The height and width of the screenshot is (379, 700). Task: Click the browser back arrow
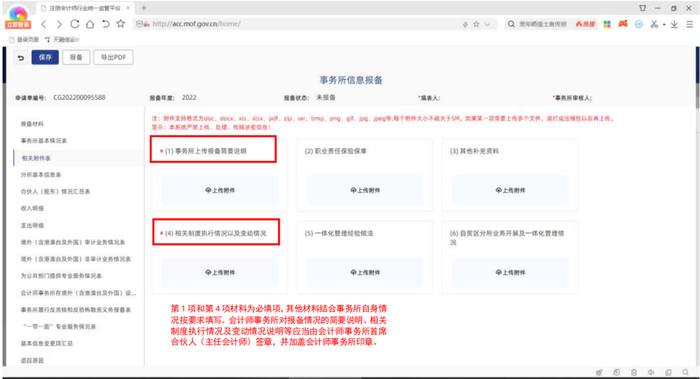point(43,24)
